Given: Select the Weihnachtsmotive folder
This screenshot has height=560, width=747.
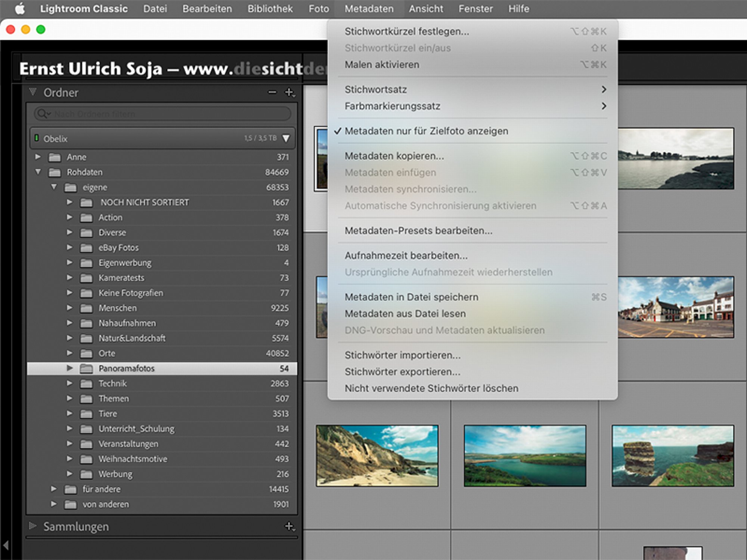Looking at the screenshot, I should [x=162, y=459].
